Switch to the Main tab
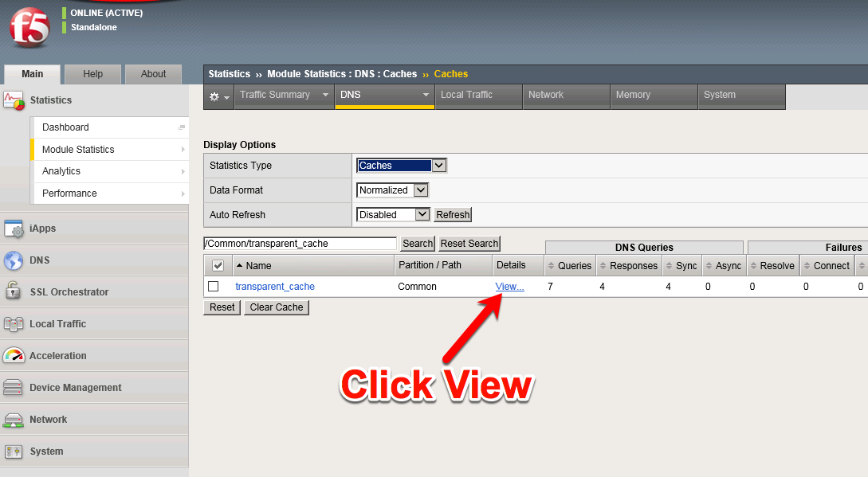Screen dimensions: 868x477 coord(32,74)
